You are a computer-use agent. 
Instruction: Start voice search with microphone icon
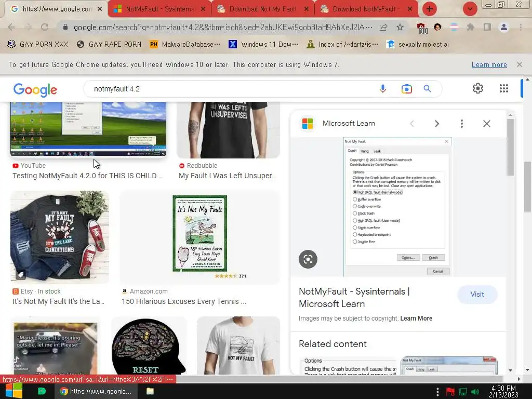click(383, 89)
